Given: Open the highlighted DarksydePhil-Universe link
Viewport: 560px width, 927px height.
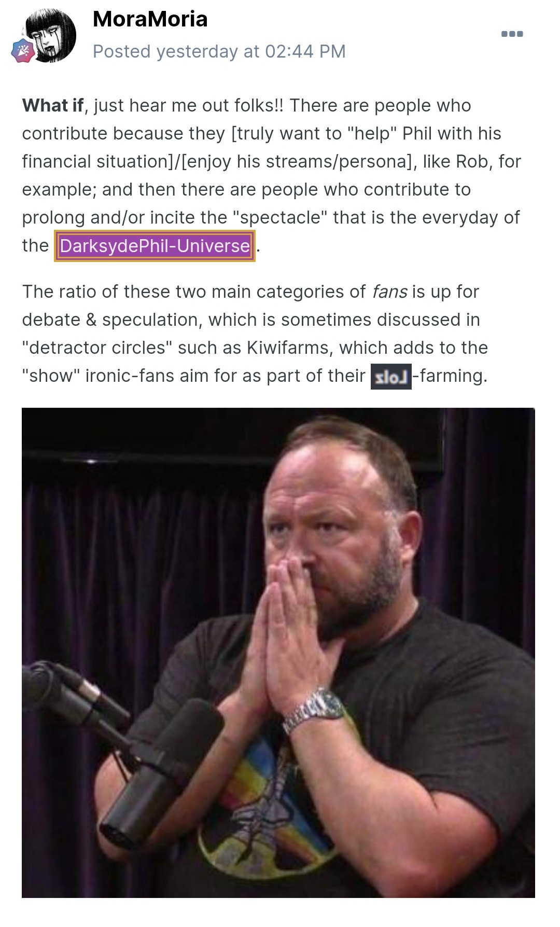Looking at the screenshot, I should (x=155, y=246).
